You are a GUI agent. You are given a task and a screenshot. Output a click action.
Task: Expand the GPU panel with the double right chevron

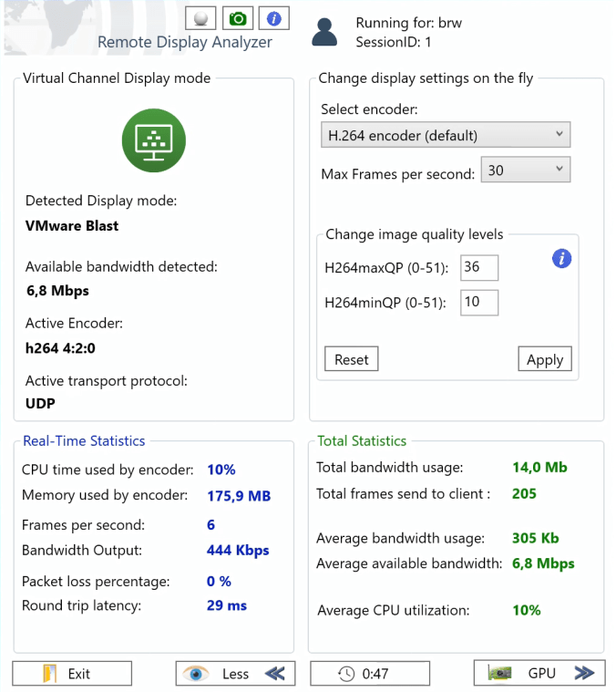click(584, 674)
